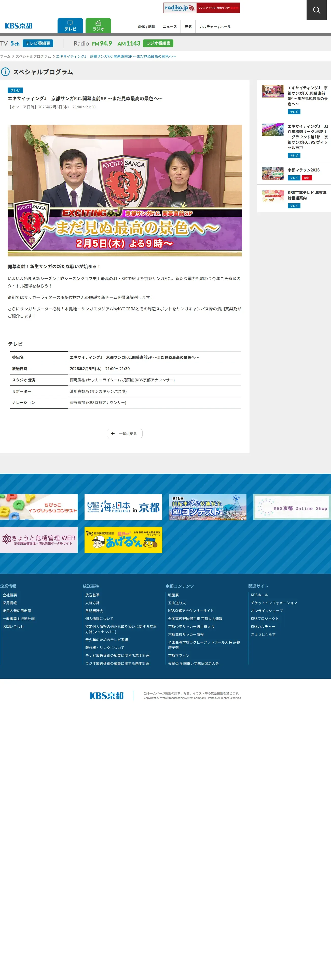
Task: Click the テレビ tag above article title
Action: click(15, 91)
